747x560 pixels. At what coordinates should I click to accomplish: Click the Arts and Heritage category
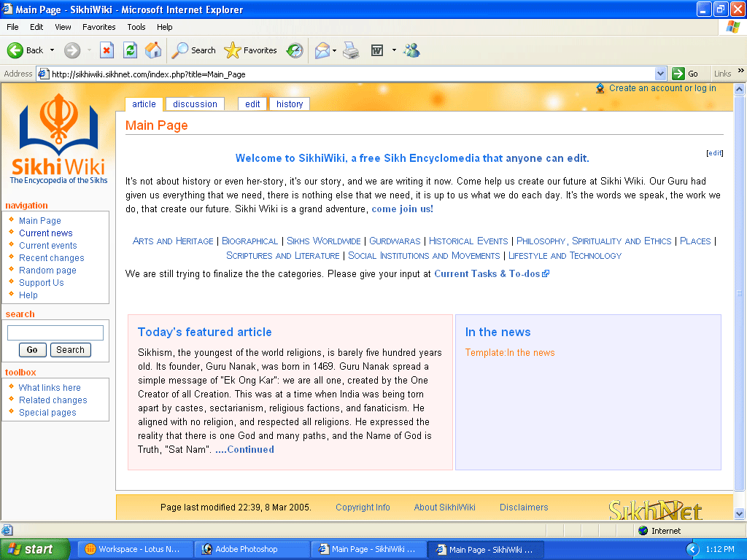point(173,241)
